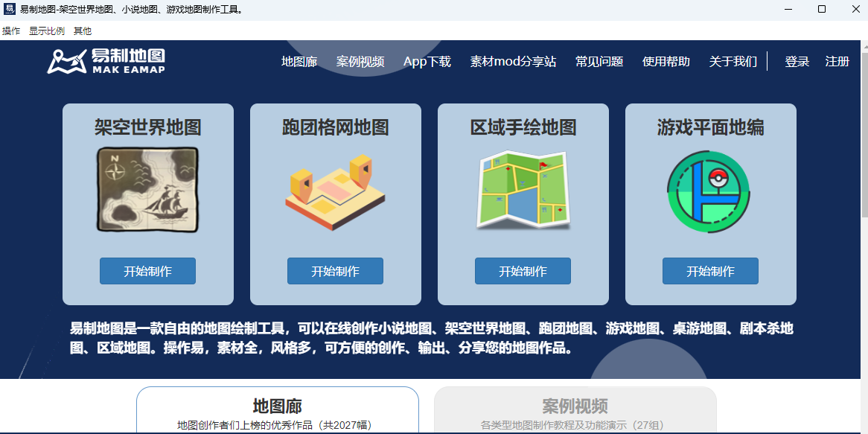Click the isometric grid map illustration
Image resolution: width=868 pixels, height=434 pixels.
[335, 193]
